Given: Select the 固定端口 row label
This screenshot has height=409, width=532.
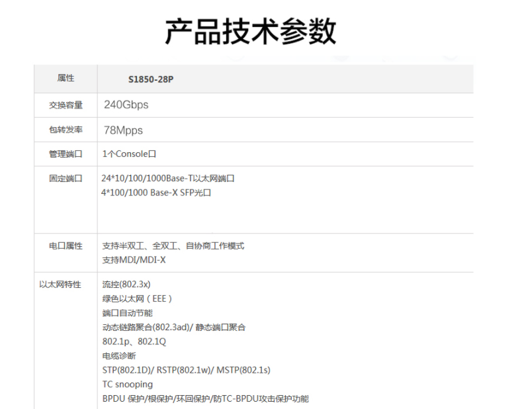Looking at the screenshot, I should pos(66,179).
